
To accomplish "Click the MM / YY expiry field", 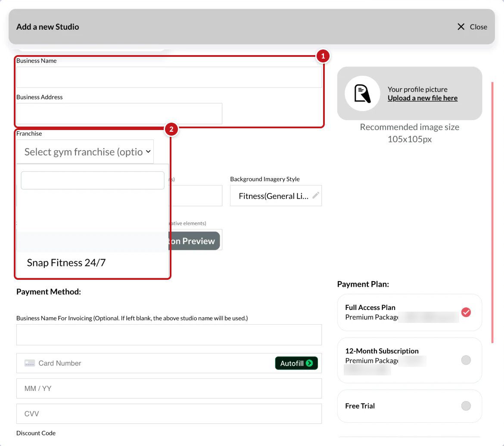I will tap(169, 388).
